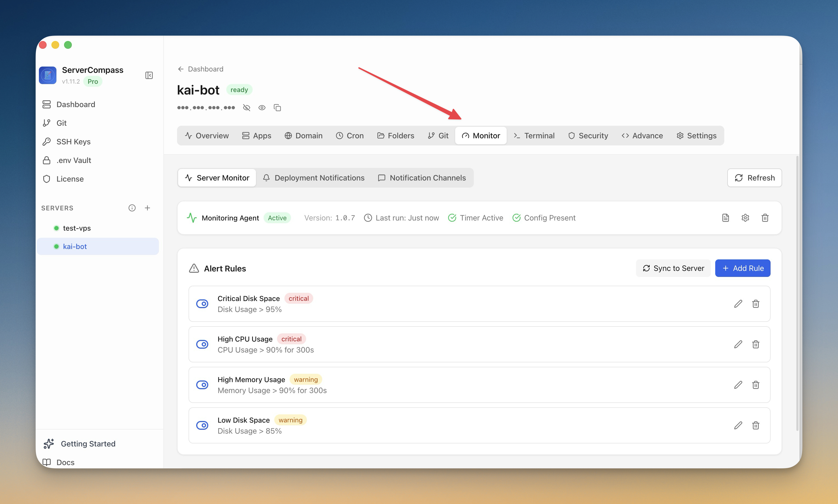838x504 pixels.
Task: Toggle the High CPU Usage rule
Action: [202, 344]
